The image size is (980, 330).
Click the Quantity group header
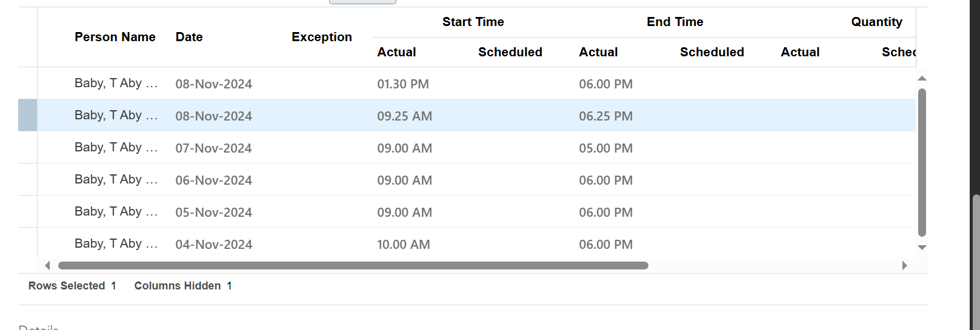(876, 22)
